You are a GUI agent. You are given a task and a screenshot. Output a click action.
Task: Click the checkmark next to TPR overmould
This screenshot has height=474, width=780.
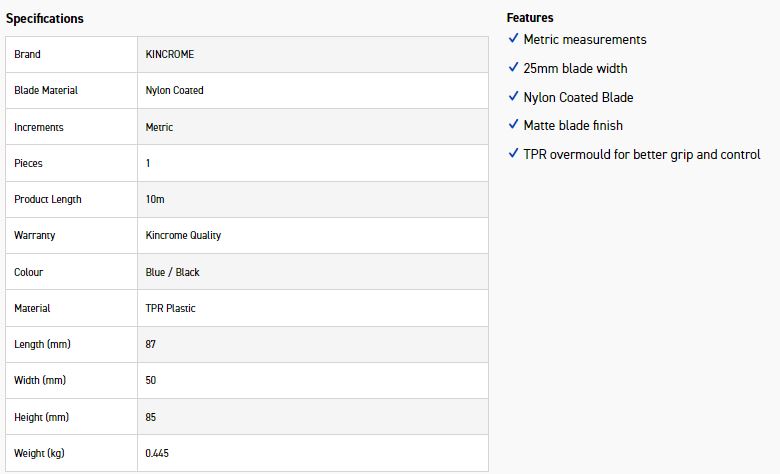(x=513, y=154)
